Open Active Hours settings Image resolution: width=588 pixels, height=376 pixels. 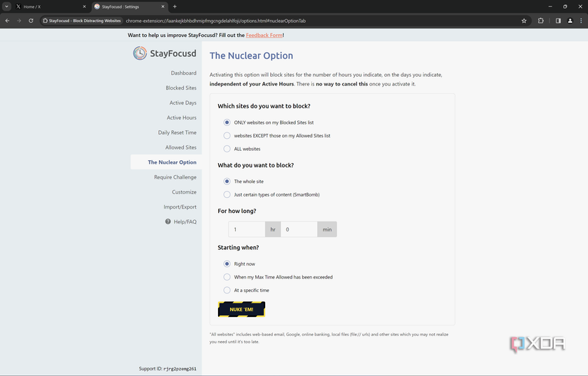182,117
